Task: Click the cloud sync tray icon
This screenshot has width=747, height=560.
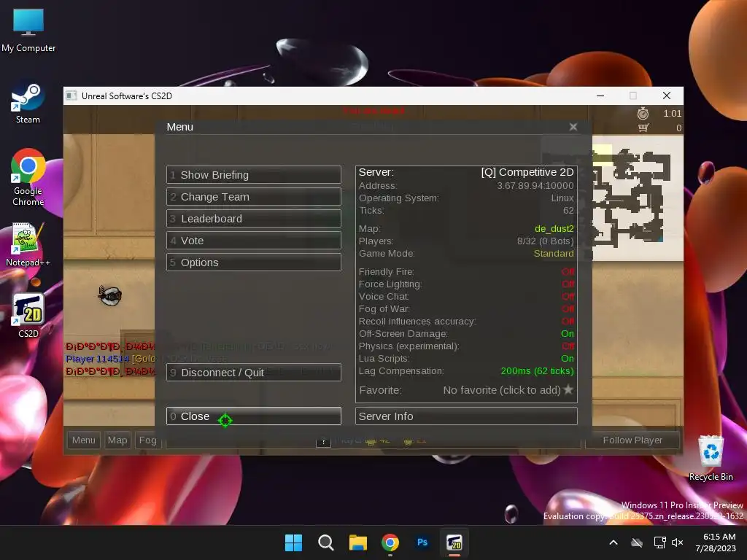Action: point(636,542)
